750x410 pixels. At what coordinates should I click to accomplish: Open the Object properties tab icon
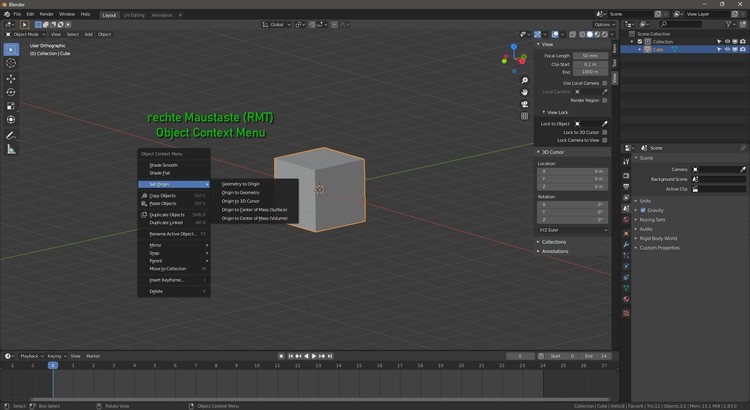(626, 233)
